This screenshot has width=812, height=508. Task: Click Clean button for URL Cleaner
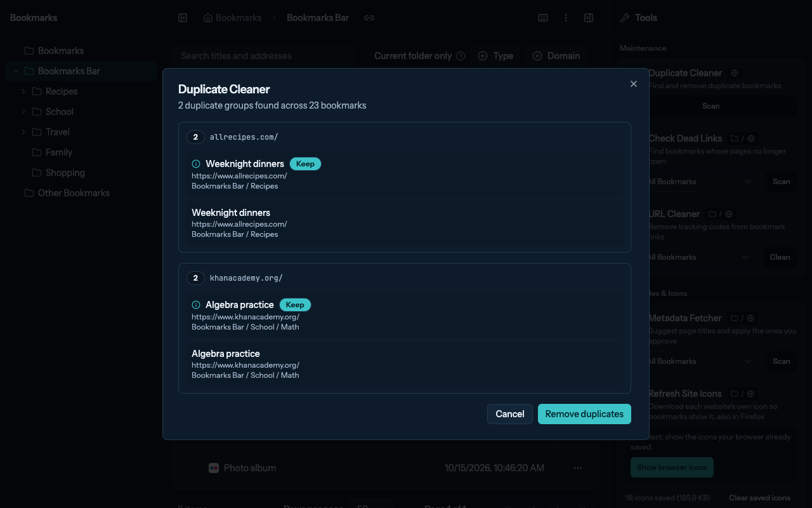point(780,257)
